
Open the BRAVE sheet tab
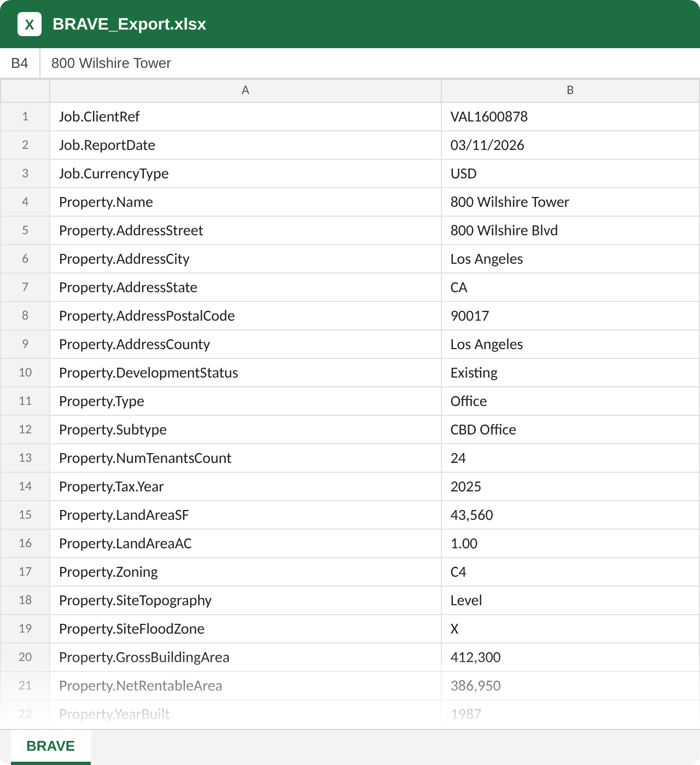(51, 746)
